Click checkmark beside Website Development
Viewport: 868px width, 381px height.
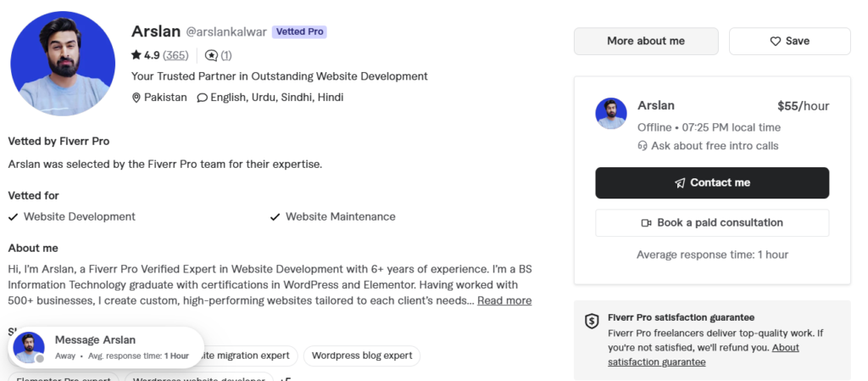pos(14,217)
